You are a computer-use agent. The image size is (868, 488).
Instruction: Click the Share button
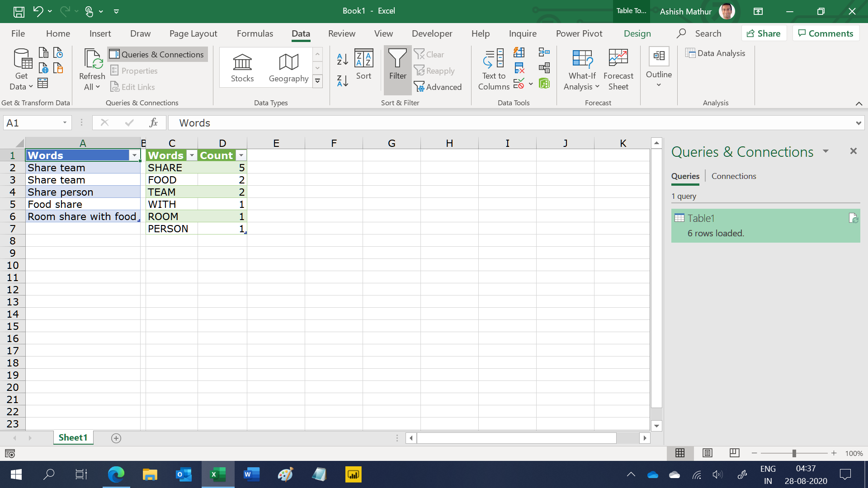click(x=764, y=33)
